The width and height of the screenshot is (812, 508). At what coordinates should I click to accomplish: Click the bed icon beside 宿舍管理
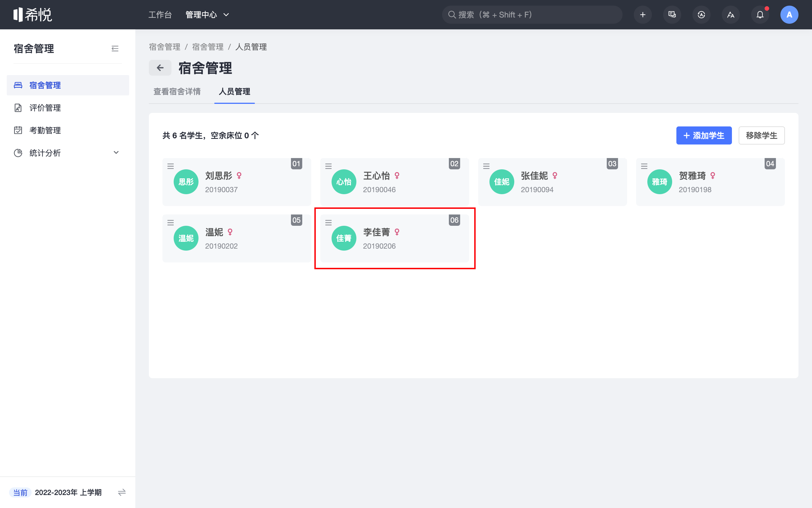coord(18,85)
